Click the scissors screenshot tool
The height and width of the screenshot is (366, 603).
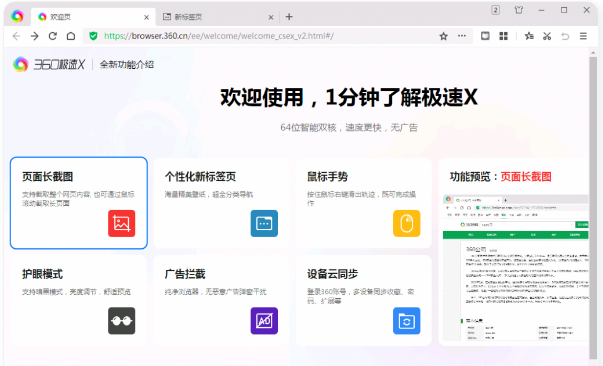(547, 36)
